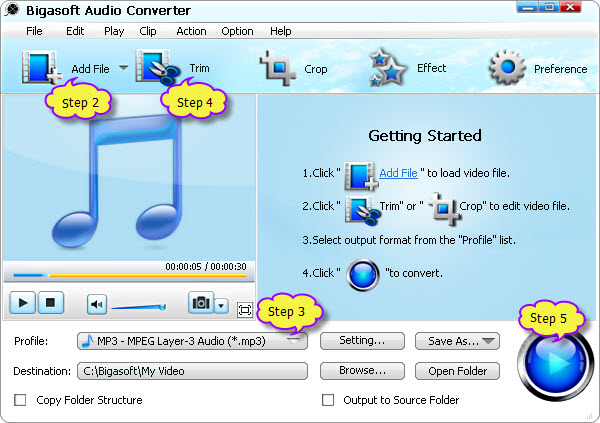Click the Open Folder button
The image size is (600, 423).
tap(457, 371)
